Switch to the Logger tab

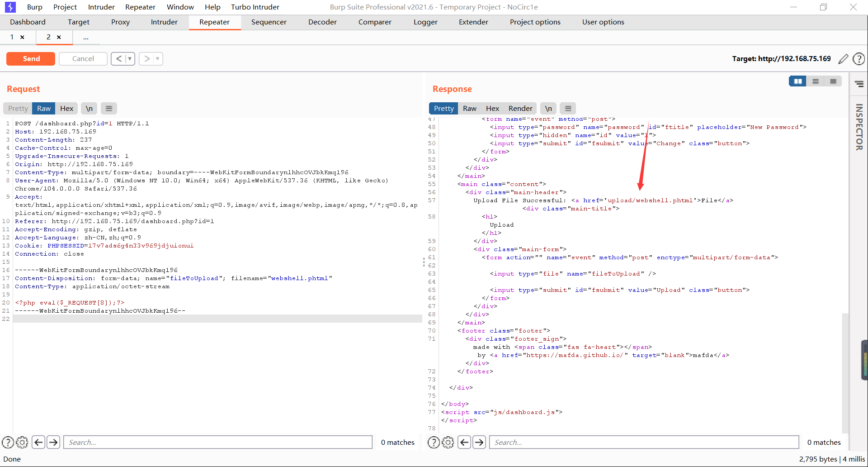tap(425, 22)
